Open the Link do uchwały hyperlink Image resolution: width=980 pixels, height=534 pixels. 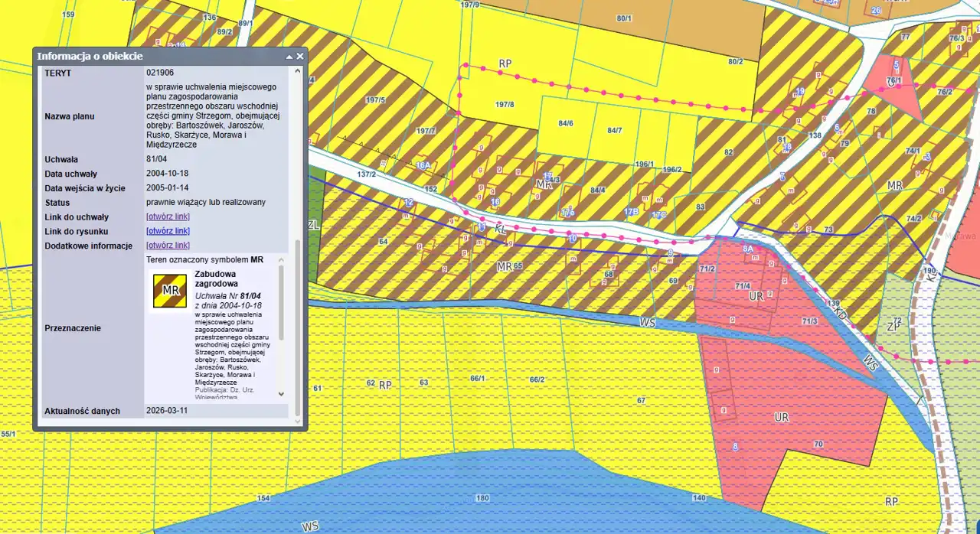pos(168,217)
